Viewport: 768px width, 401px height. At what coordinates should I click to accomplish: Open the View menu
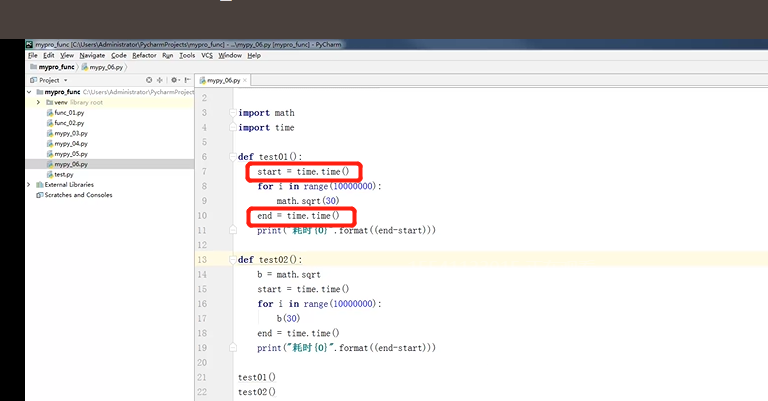(x=67, y=56)
